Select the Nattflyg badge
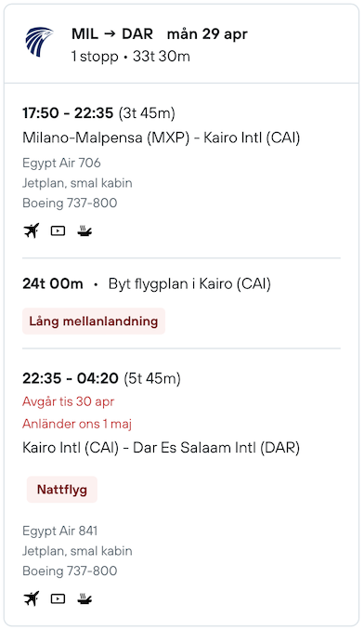Screen dimensions: 364x630 point(62,490)
